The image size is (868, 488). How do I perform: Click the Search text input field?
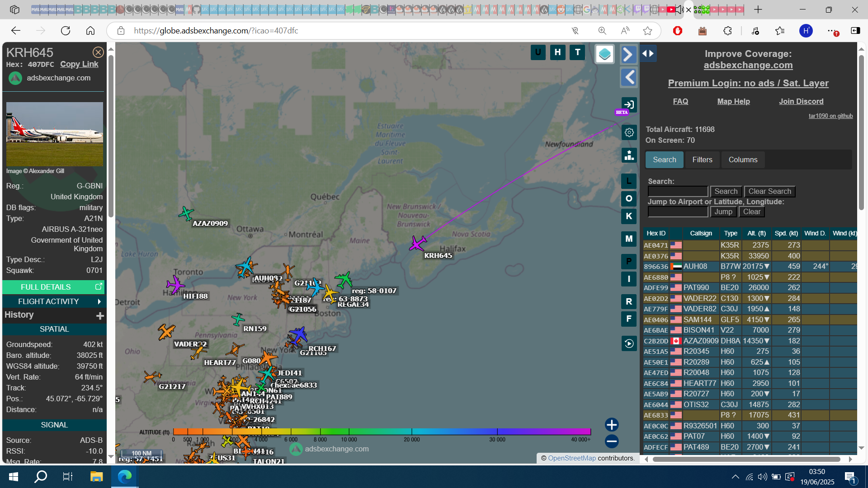click(678, 191)
